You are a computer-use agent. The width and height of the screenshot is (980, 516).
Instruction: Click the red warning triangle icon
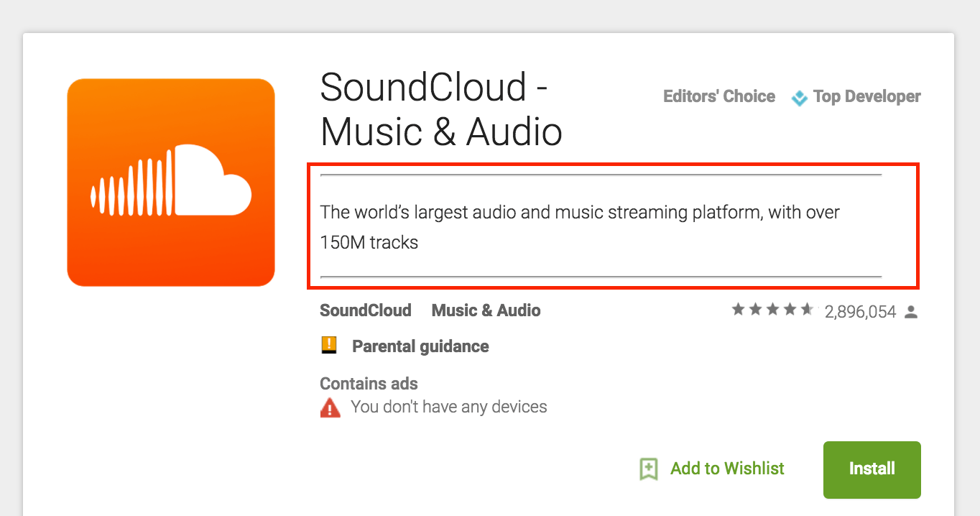point(330,407)
